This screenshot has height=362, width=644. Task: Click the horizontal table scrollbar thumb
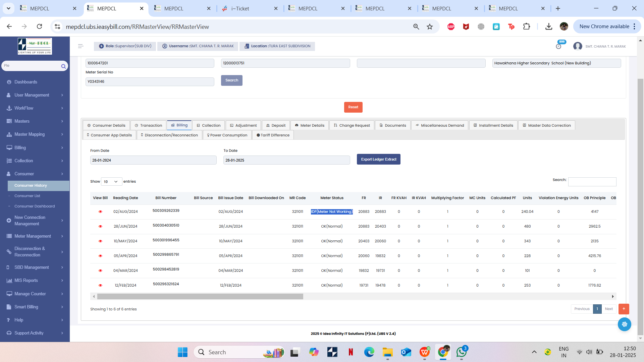[x=200, y=297]
